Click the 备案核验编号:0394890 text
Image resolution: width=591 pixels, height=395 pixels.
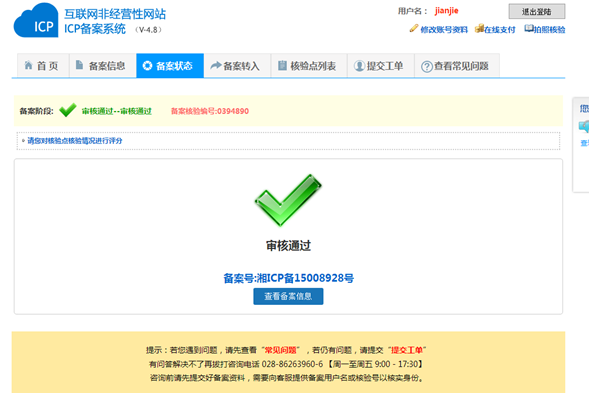210,111
